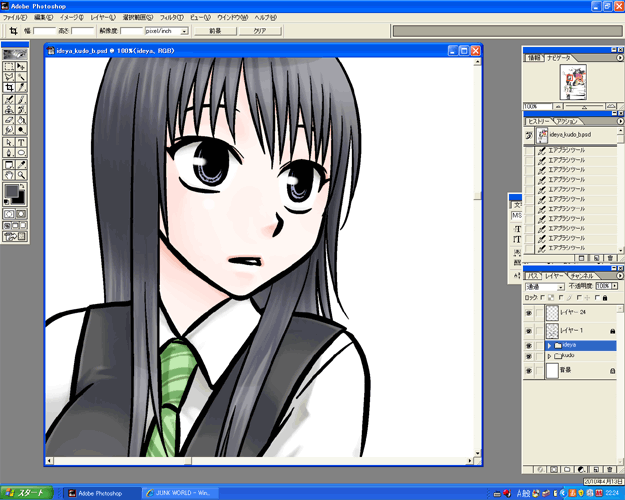Open Windows スタート (Start) button
The width and height of the screenshot is (625, 500).
coord(27,493)
